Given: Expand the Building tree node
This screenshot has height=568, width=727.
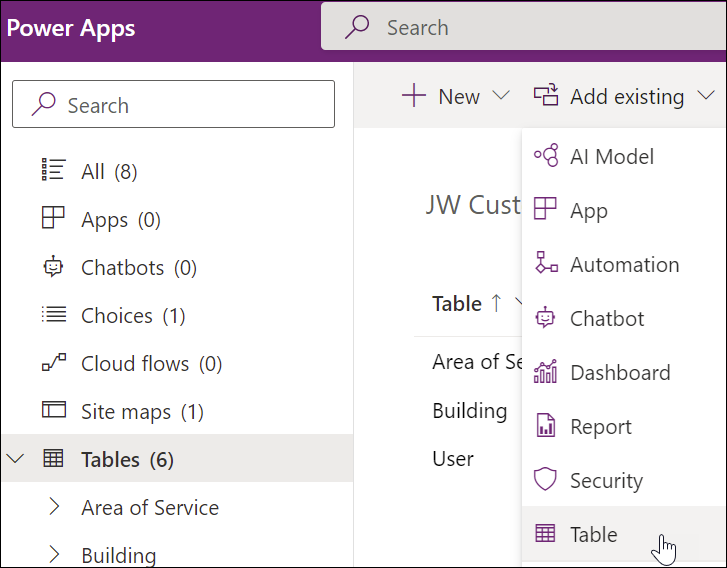Looking at the screenshot, I should pos(54,554).
